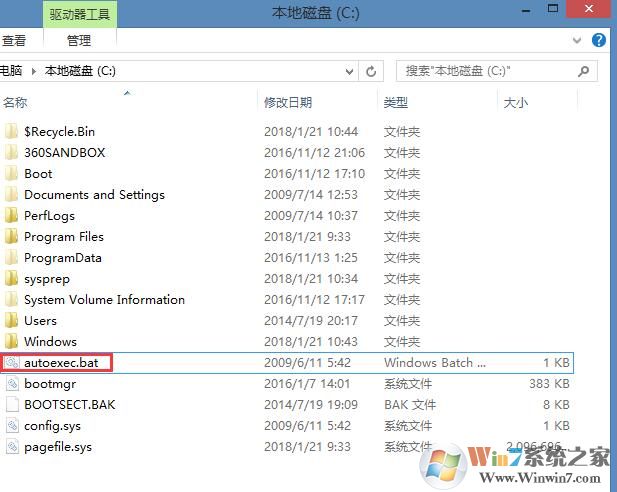Click the ProgramData folder icon
Screen dimensions: 617x492
(x=11, y=258)
